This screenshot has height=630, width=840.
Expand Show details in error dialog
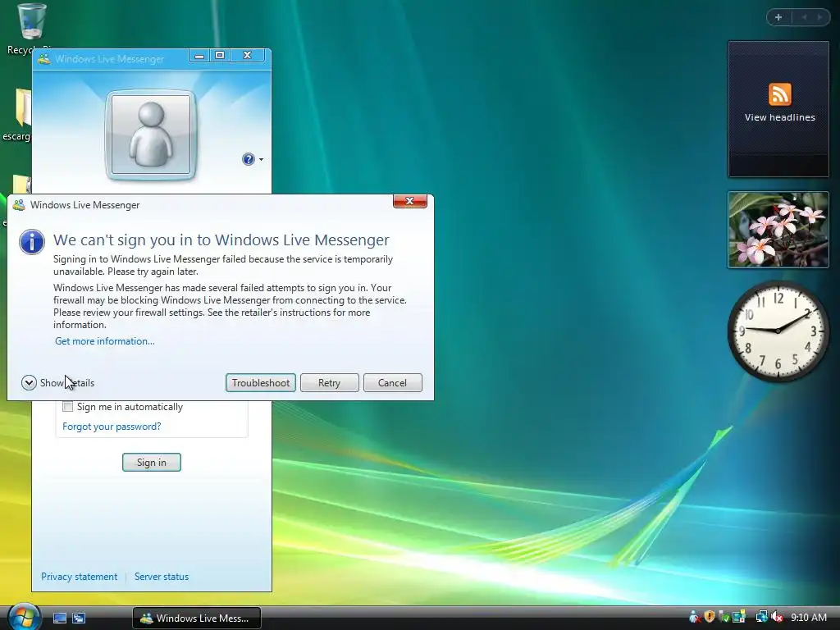click(x=58, y=382)
